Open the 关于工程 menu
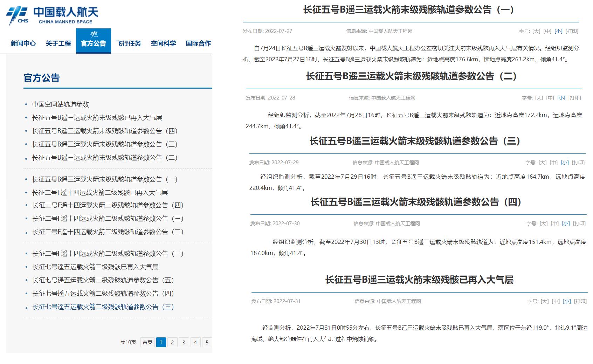 coord(58,43)
